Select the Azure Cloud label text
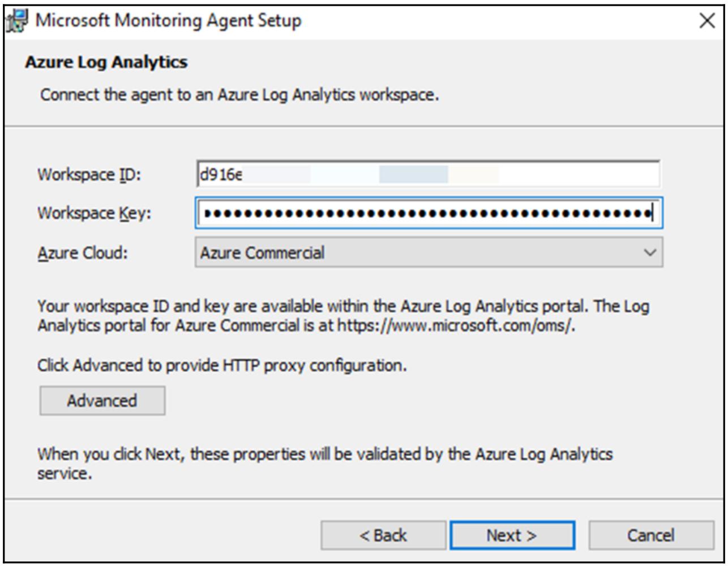Viewport: 728px width, 567px height. point(83,252)
